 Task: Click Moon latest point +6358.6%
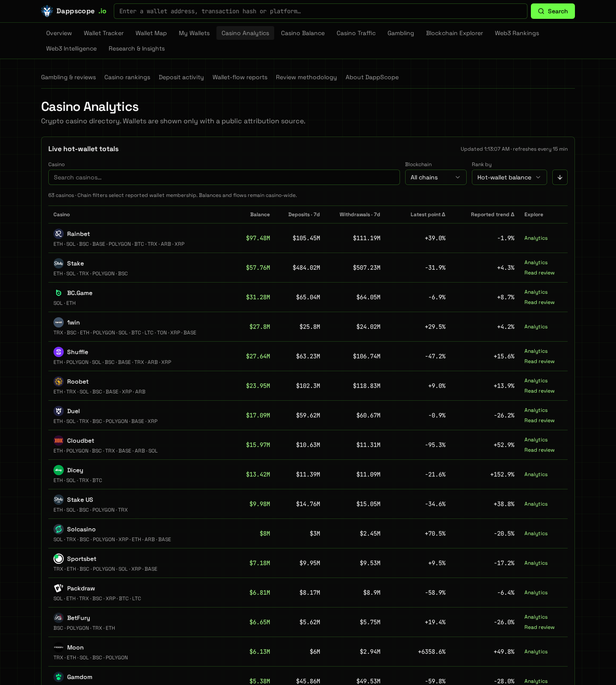432,652
